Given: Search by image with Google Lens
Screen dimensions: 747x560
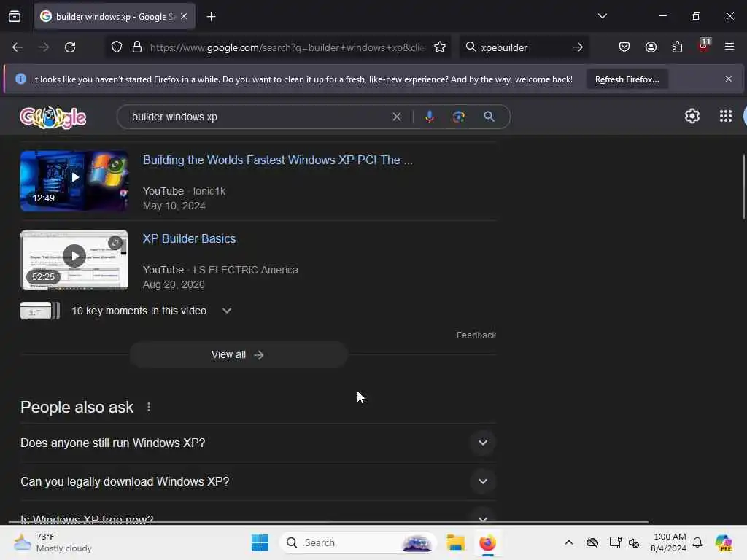Looking at the screenshot, I should point(459,117).
